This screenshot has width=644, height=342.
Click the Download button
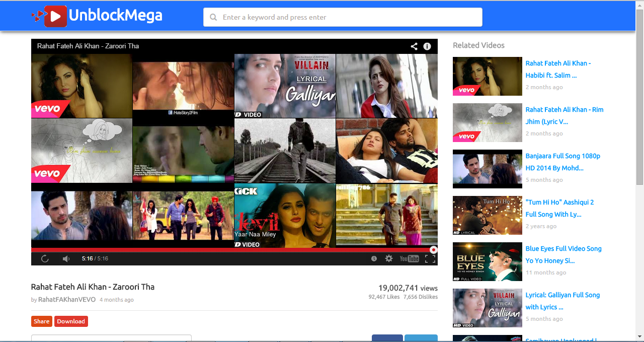click(x=71, y=321)
